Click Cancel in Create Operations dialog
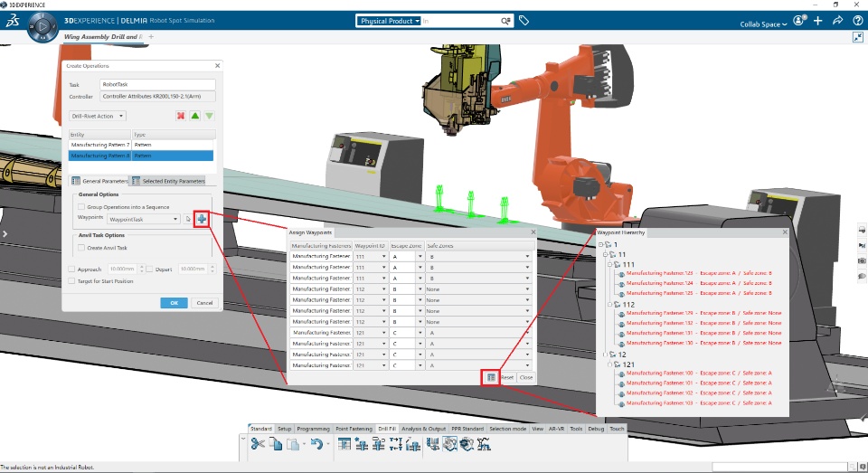Image resolution: width=868 pixels, height=473 pixels. point(205,303)
